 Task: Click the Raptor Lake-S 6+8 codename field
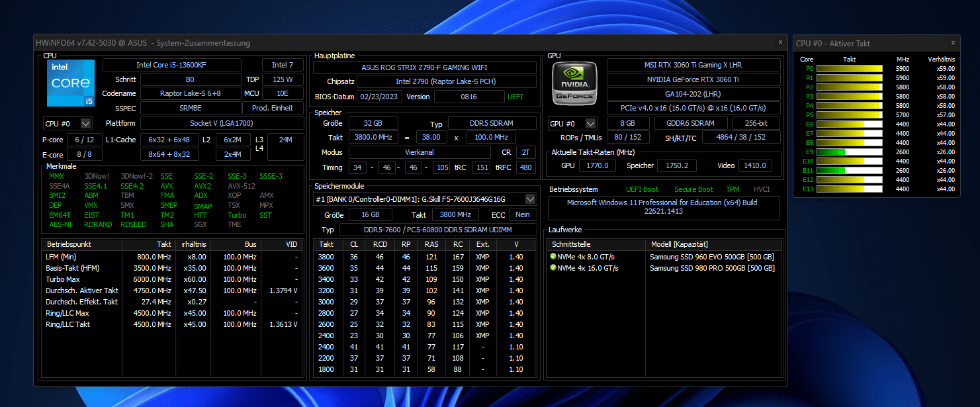pyautogui.click(x=191, y=93)
